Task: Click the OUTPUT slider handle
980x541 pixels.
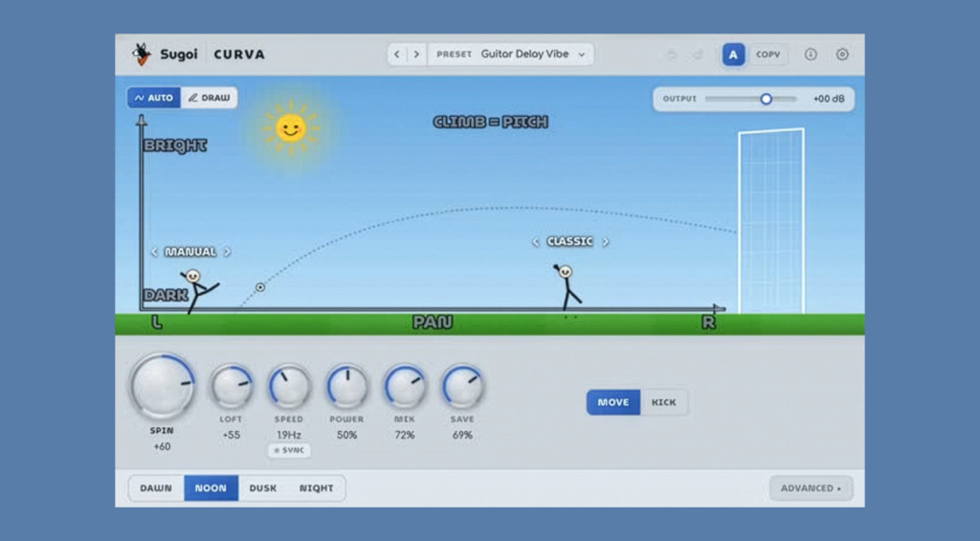Action: click(x=766, y=99)
